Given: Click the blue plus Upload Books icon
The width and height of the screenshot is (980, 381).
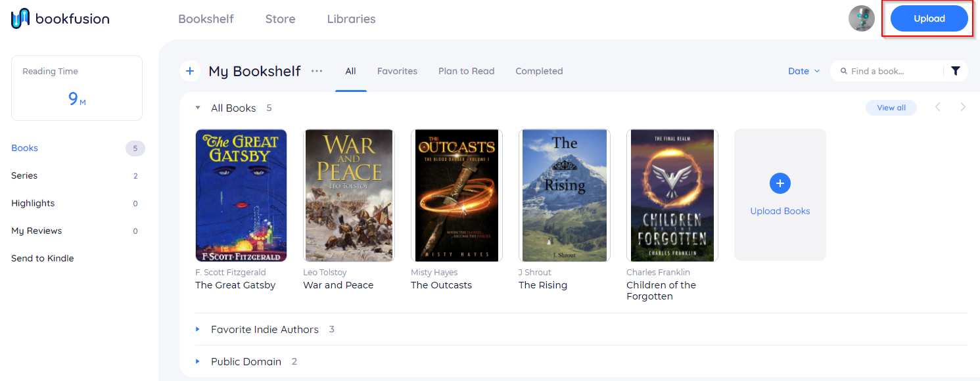Looking at the screenshot, I should point(780,184).
